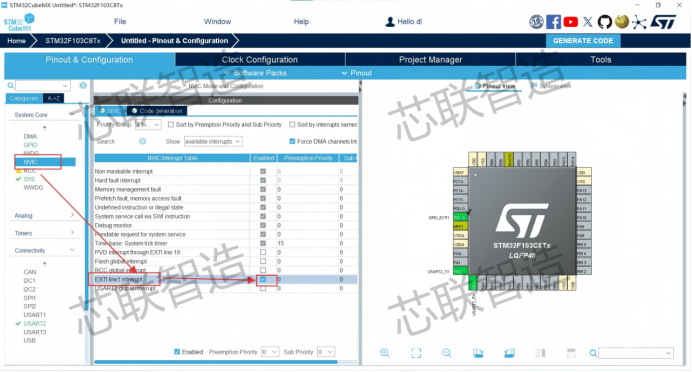Enable the USART2 global interrupt checkbox
The image size is (692, 372).
263,288
